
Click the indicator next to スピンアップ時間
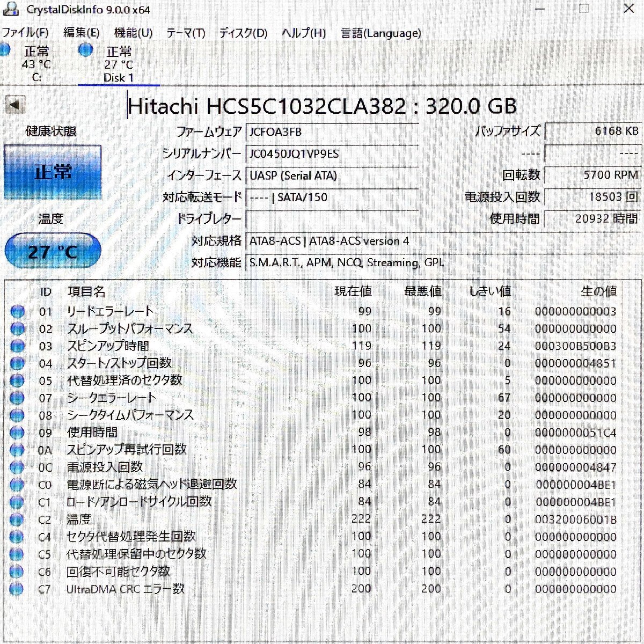17,346
